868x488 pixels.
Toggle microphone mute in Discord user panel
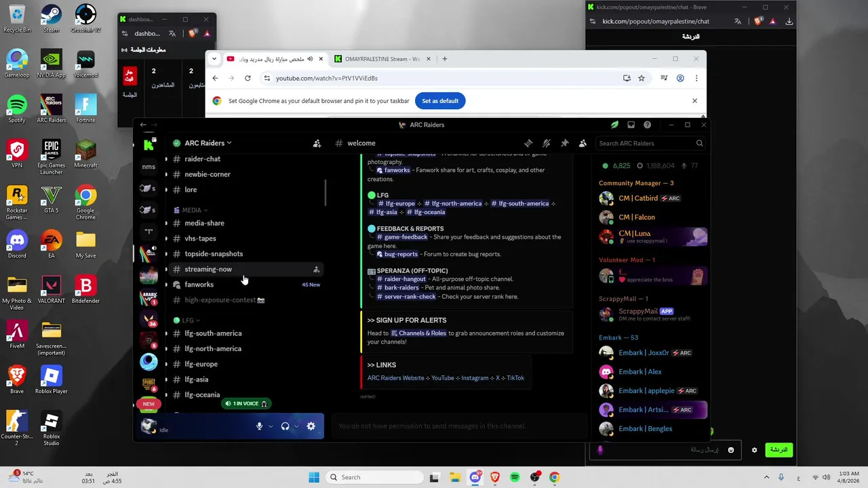pos(259,426)
